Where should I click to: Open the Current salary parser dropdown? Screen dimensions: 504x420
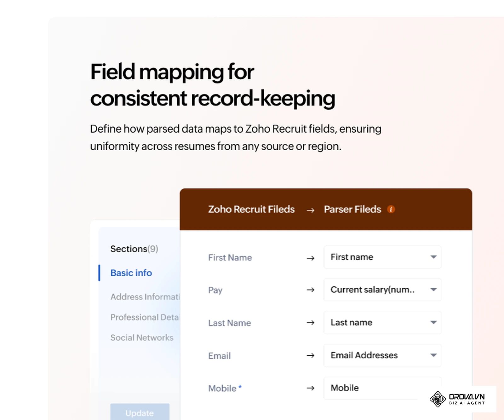coord(382,290)
